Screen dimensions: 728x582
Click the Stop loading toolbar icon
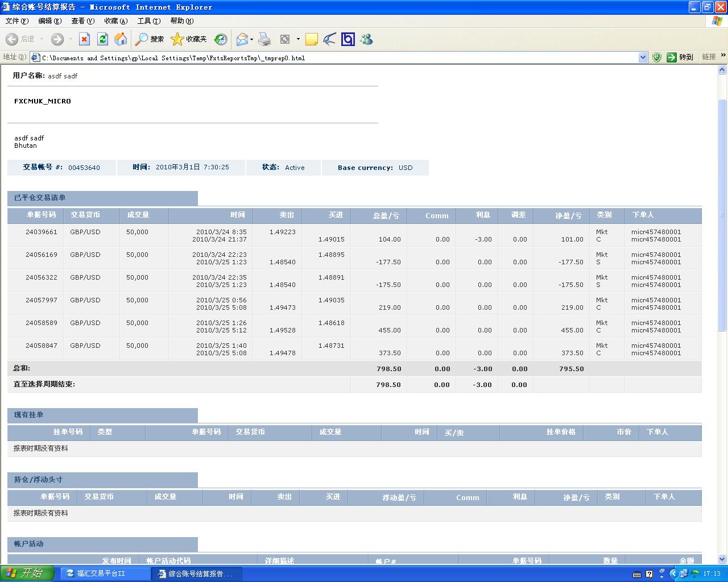pyautogui.click(x=84, y=39)
